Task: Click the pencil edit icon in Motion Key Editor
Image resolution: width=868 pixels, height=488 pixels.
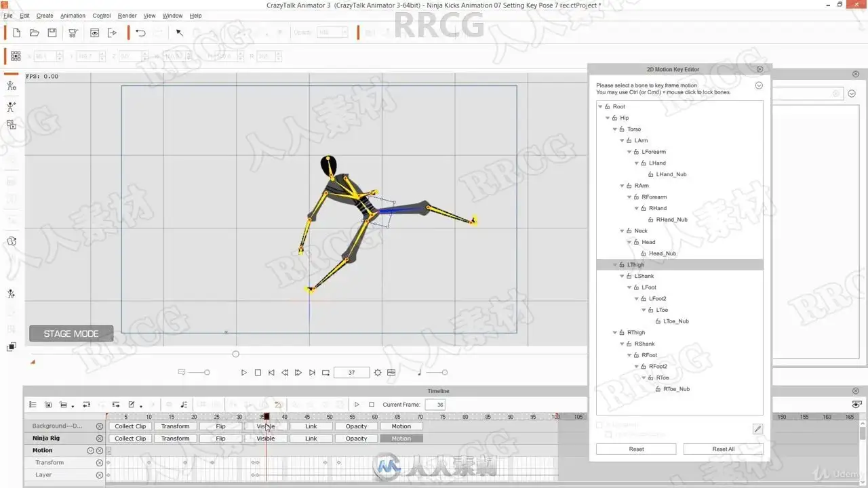Action: [757, 429]
